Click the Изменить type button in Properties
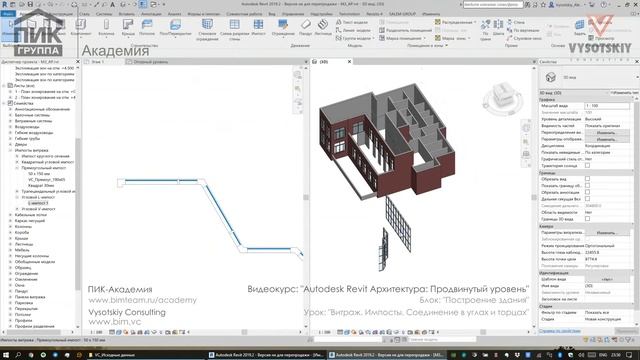640x360 pixels. coord(624,93)
